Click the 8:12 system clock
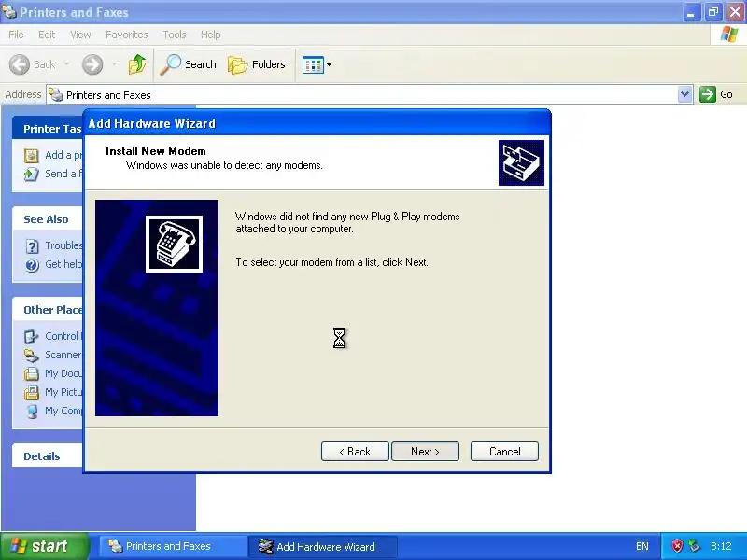 point(721,546)
